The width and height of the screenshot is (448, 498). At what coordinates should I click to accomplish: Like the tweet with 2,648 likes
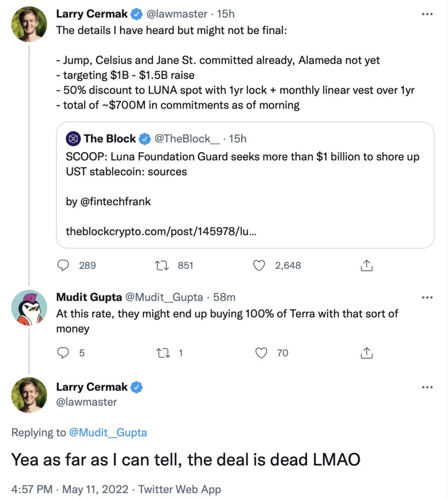(x=260, y=265)
